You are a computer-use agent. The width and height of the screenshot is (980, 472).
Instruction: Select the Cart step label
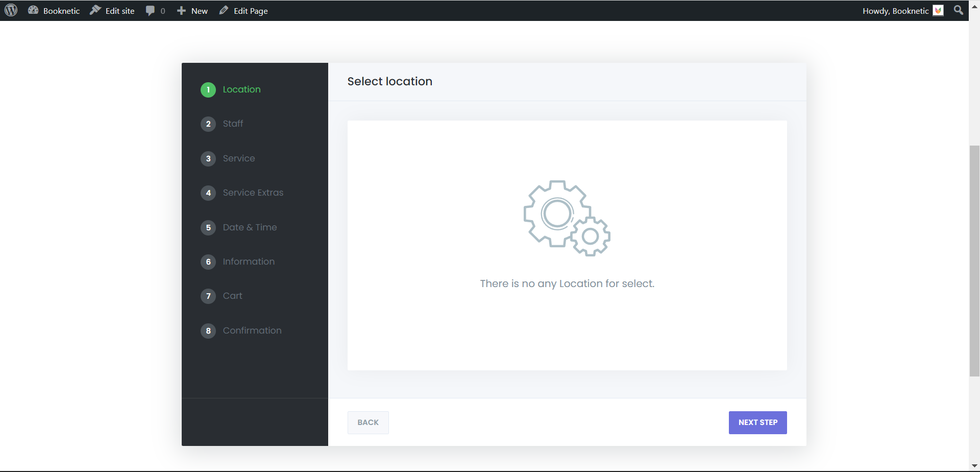point(232,296)
